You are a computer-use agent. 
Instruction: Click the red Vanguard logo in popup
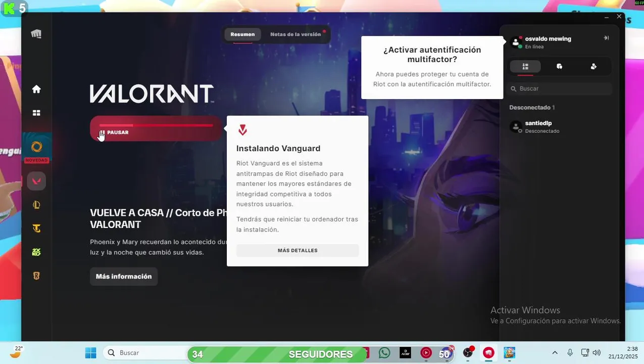coord(242,130)
